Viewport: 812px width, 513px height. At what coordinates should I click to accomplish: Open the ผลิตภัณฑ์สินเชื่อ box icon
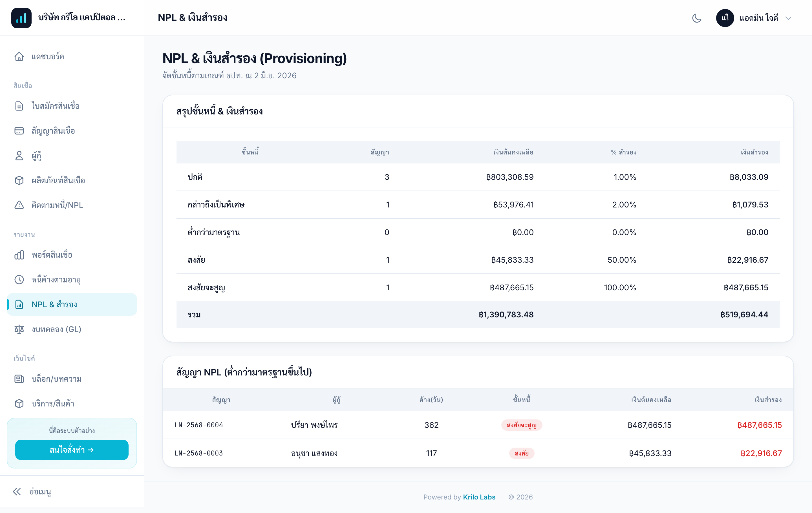(19, 180)
